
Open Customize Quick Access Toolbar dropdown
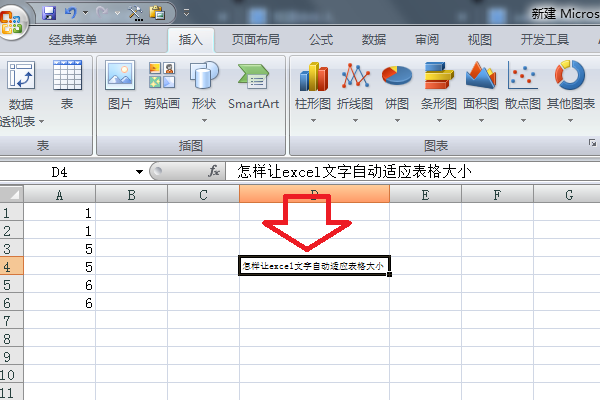[186, 13]
